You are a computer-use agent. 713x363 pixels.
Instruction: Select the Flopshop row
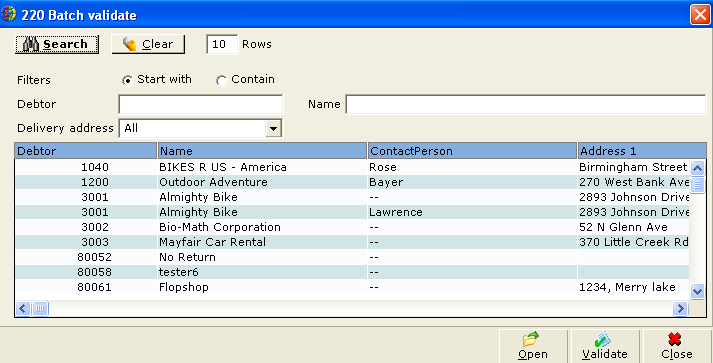pos(352,287)
